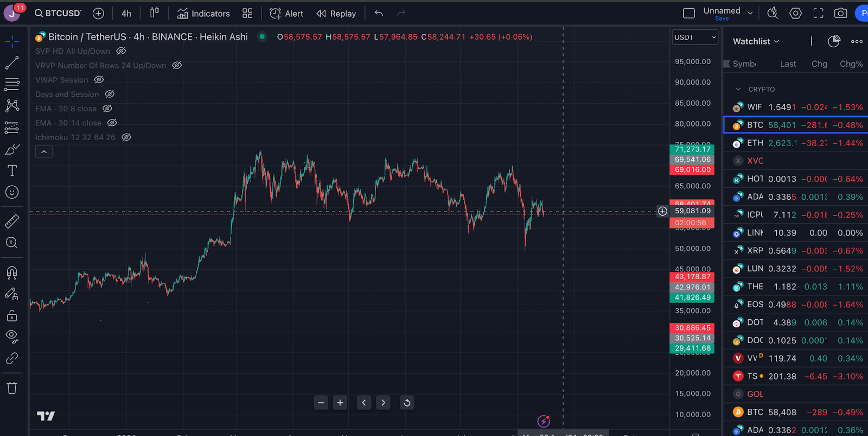
Task: Open the candlestick chart type menu
Action: 155,12
